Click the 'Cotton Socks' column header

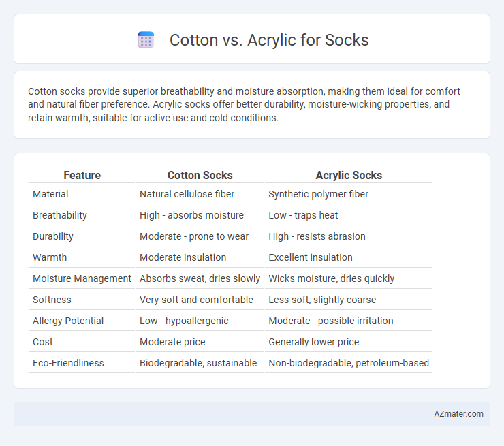point(200,175)
